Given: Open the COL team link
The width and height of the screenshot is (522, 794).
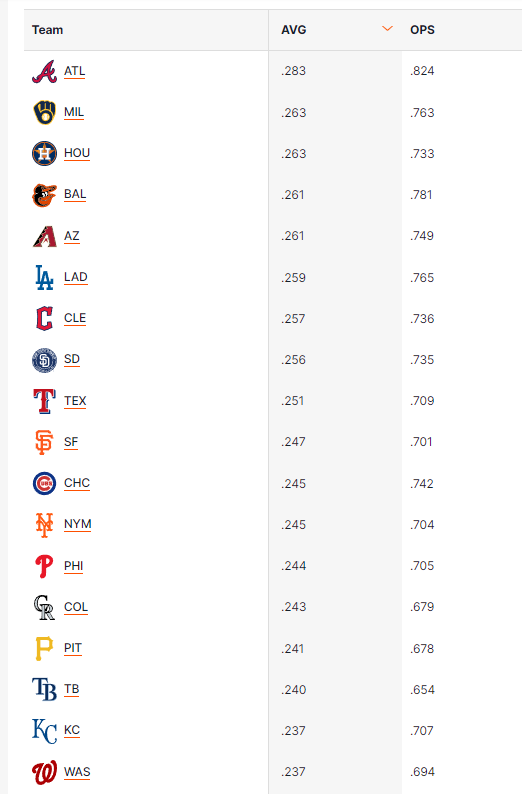Looking at the screenshot, I should (x=76, y=607).
